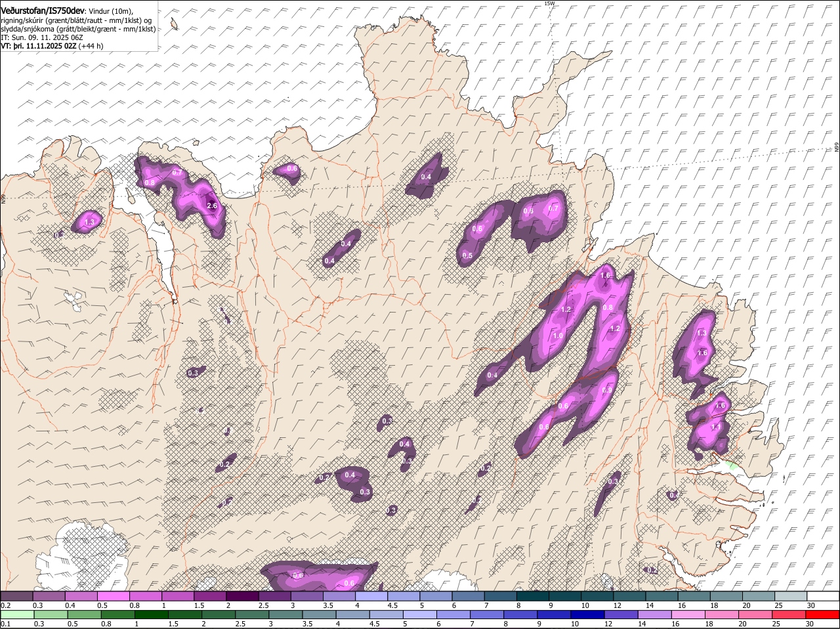The width and height of the screenshot is (840, 629).
Task: Pick violet bottom legend swatch at 12
Action: (621, 615)
